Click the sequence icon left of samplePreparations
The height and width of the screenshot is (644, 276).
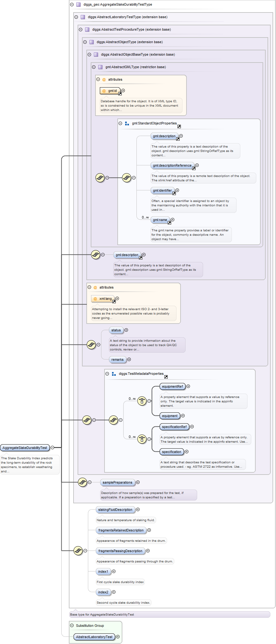tap(82, 482)
